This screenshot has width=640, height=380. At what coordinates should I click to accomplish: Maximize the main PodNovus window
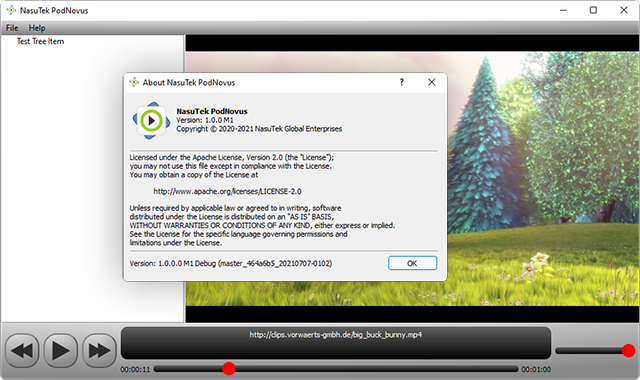(x=593, y=10)
